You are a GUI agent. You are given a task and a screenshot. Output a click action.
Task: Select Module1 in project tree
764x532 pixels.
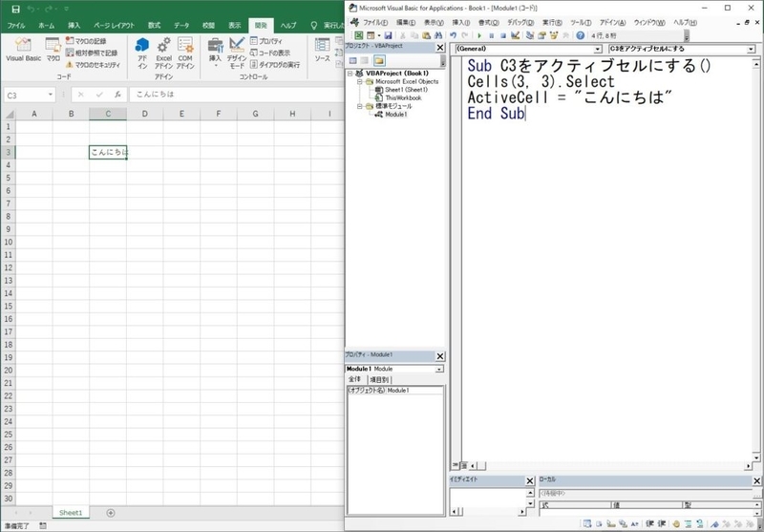395,115
